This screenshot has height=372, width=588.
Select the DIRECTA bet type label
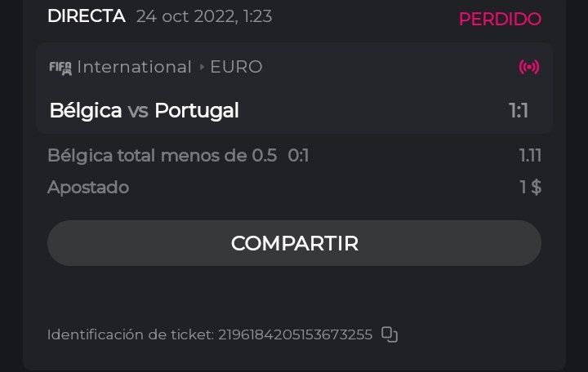click(x=87, y=16)
